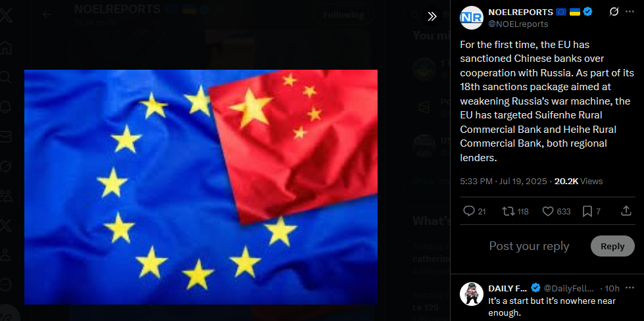Open more options on DAILY F reply
Image resolution: width=644 pixels, height=321 pixels.
[x=630, y=287]
